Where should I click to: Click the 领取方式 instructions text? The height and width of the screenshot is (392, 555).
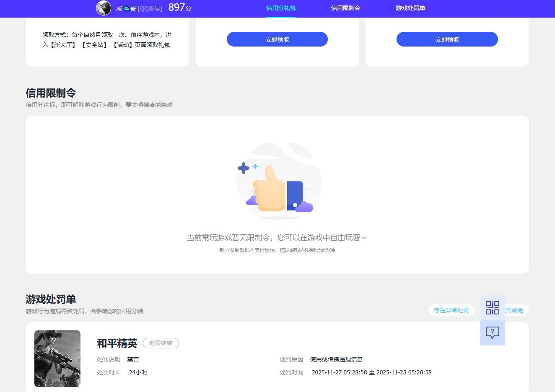click(107, 40)
